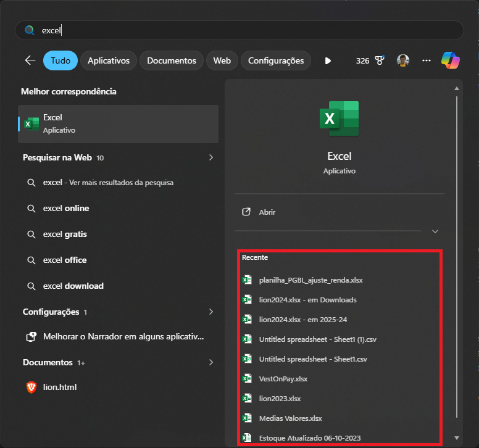Screen dimensions: 479x448
Task: Select the 'excel download' suggestion
Action: tap(119, 286)
